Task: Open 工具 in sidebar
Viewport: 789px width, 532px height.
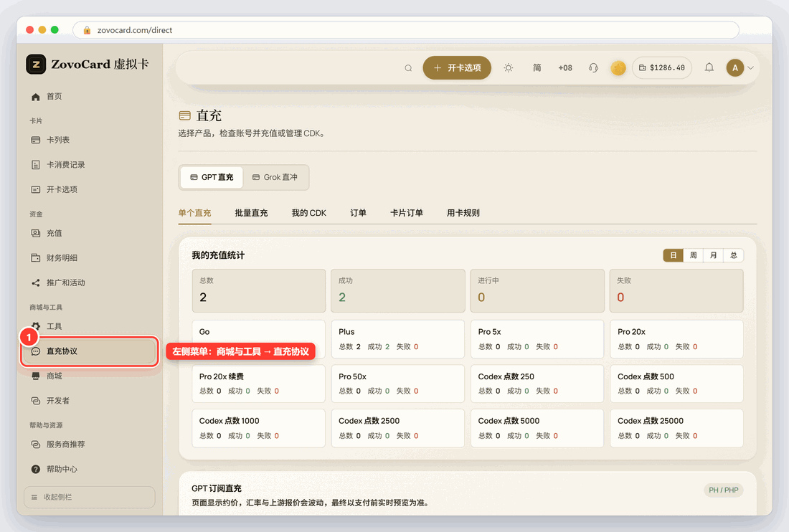Action: tap(88, 326)
